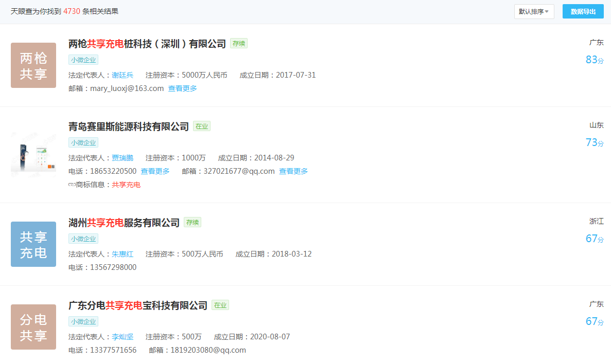Click the 小微企业 tag under 两枪共享充电桩
This screenshot has height=364, width=611.
[83, 60]
